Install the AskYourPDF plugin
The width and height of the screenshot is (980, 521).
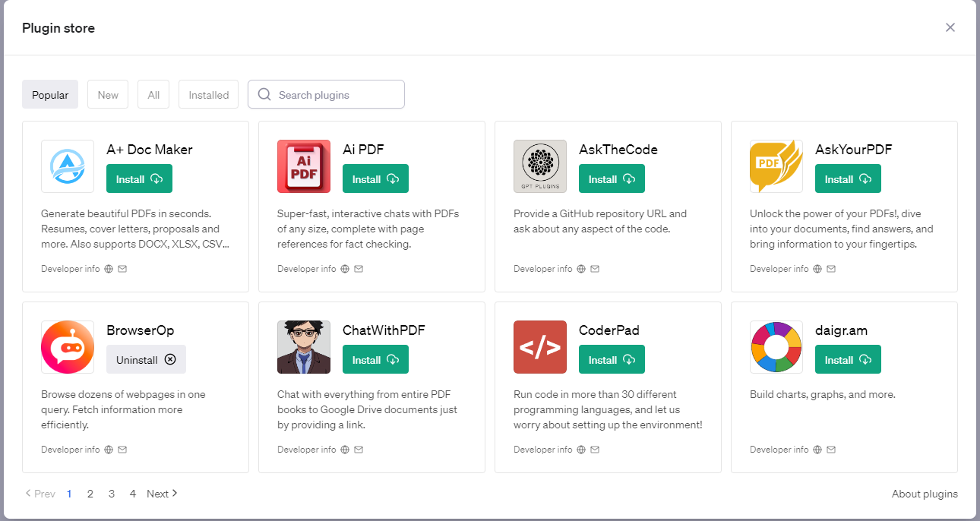tap(848, 179)
